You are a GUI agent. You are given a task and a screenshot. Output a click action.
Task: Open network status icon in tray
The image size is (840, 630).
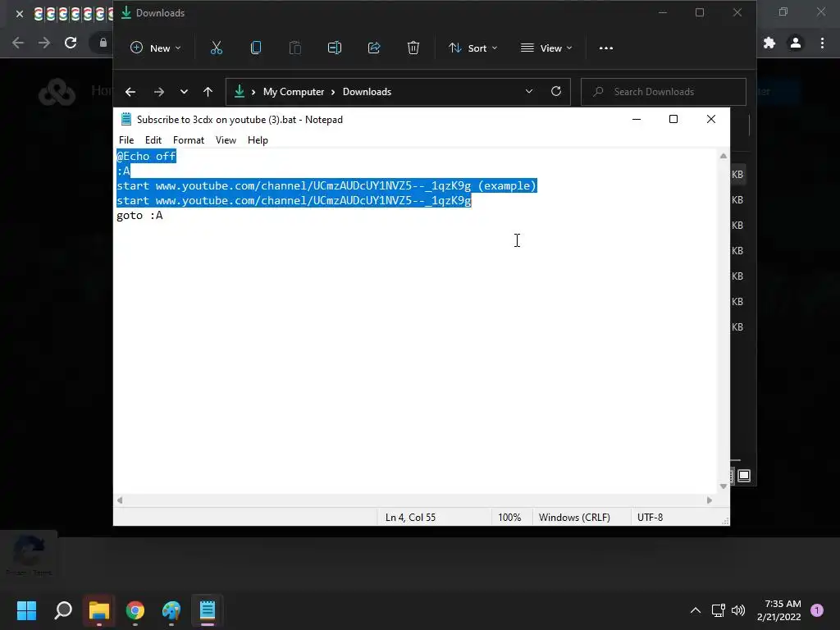tap(718, 610)
